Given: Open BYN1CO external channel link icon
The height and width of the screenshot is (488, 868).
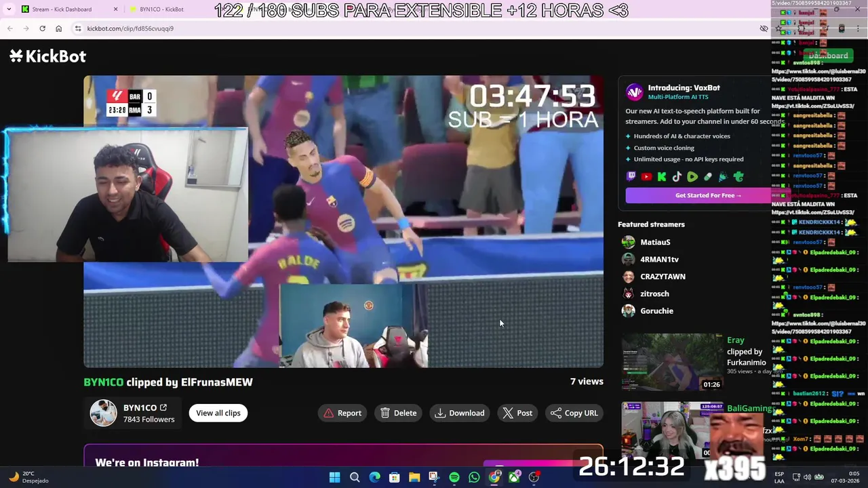Looking at the screenshot, I should 163,407.
